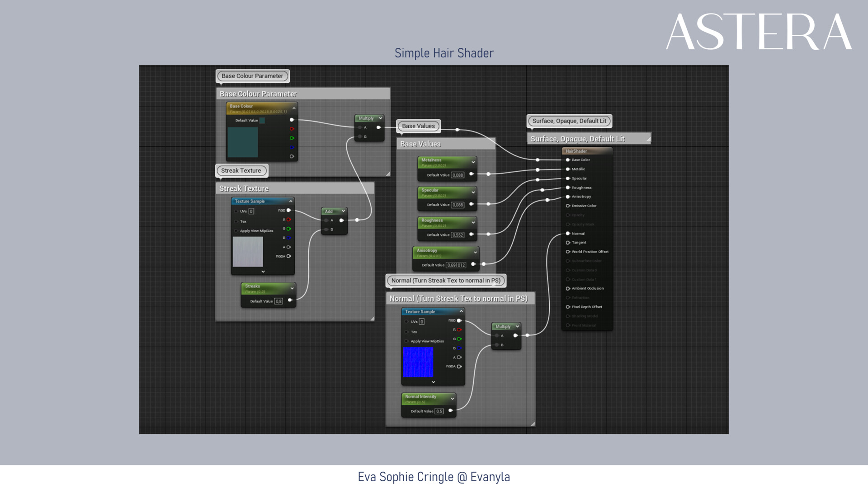Click the red R output pin of Base Colour
This screenshot has width=868, height=488.
click(292, 129)
